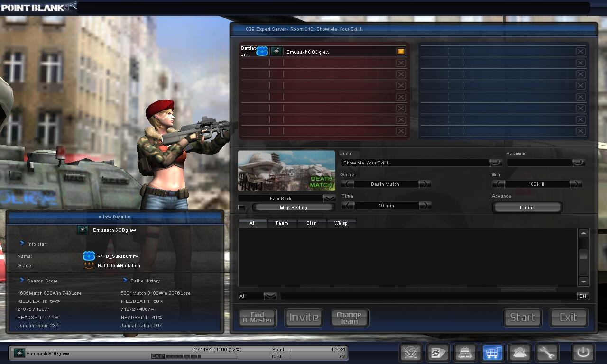Open the PB cards mission menu
Screen dimensions: 607x364
(438, 353)
